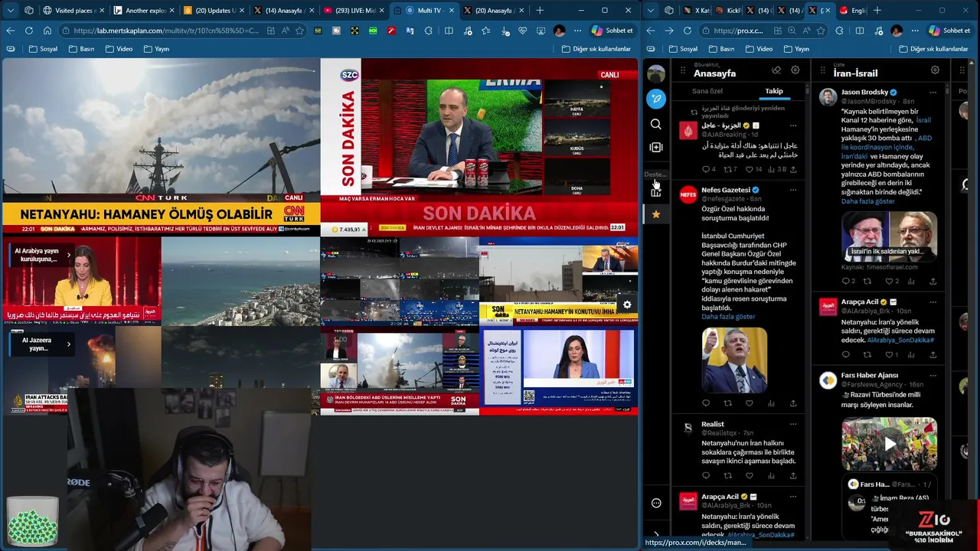Open profile avatar in X Pro sidebar
Viewport: 980px width, 551px height.
[x=656, y=73]
